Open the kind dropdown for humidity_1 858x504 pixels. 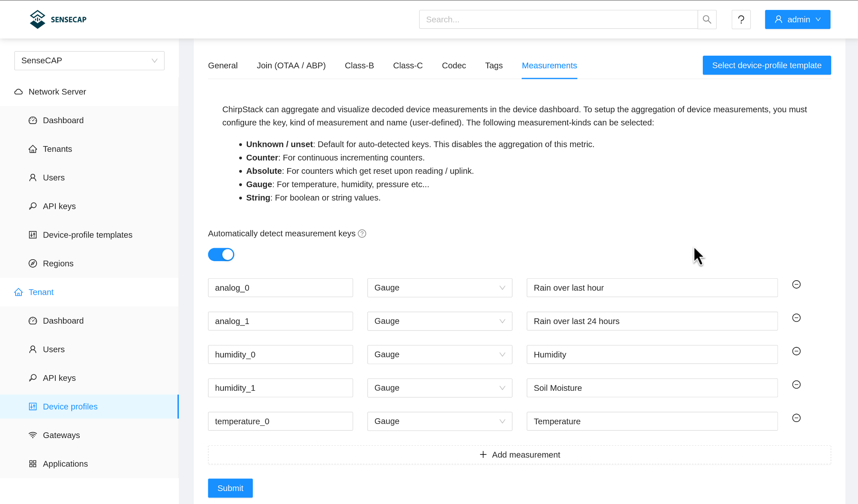[440, 388]
